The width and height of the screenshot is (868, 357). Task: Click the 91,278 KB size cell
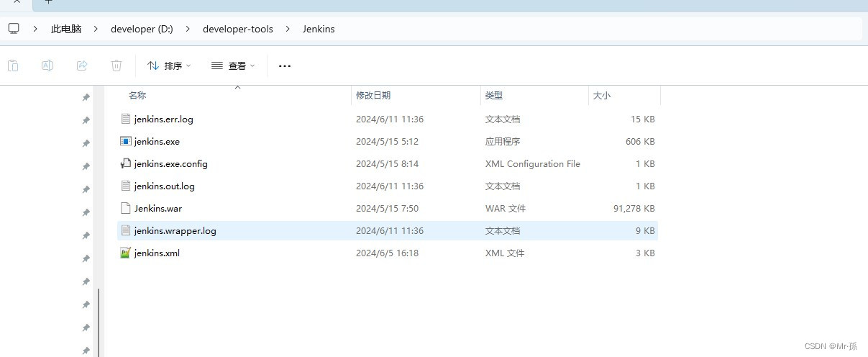(634, 208)
